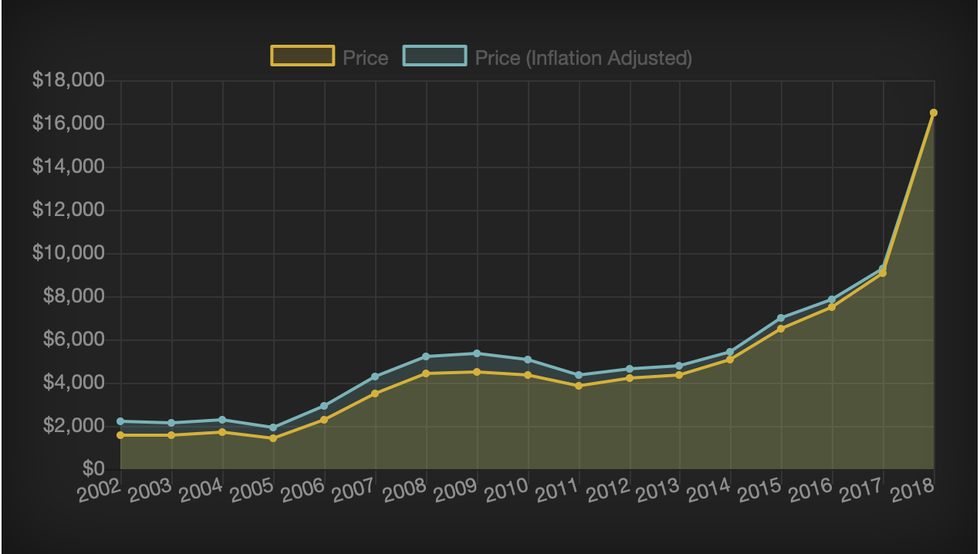Select the teal inflation-adjusted point for 2012

click(630, 369)
